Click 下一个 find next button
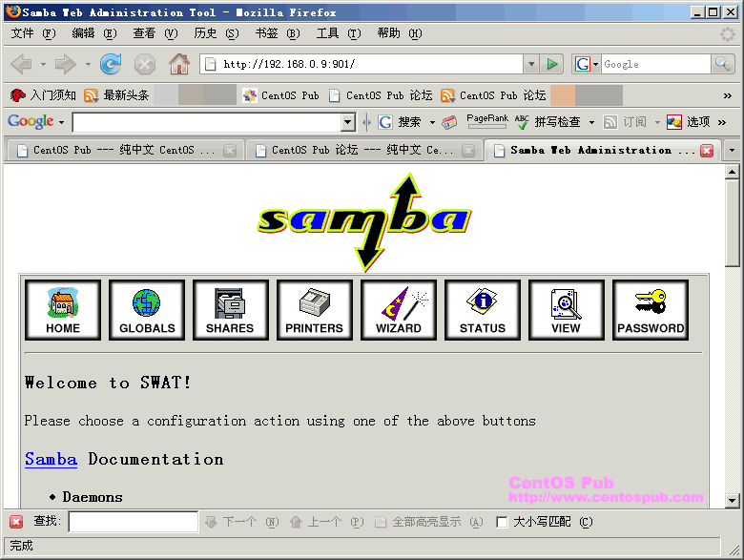 [x=242, y=522]
